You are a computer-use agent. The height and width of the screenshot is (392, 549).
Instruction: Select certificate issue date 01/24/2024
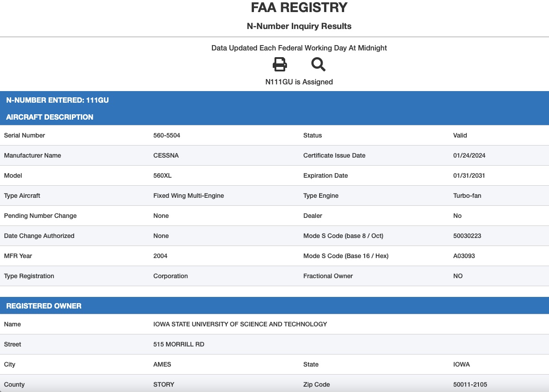pyautogui.click(x=469, y=155)
